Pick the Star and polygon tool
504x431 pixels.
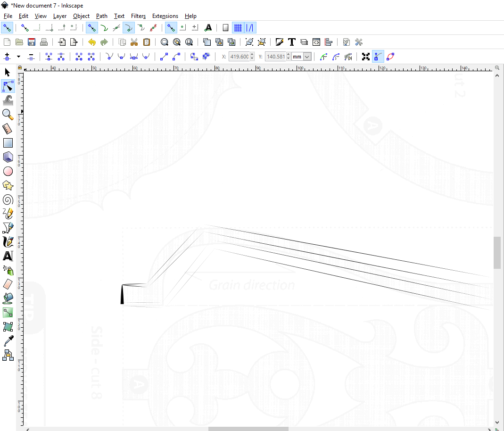[8, 185]
